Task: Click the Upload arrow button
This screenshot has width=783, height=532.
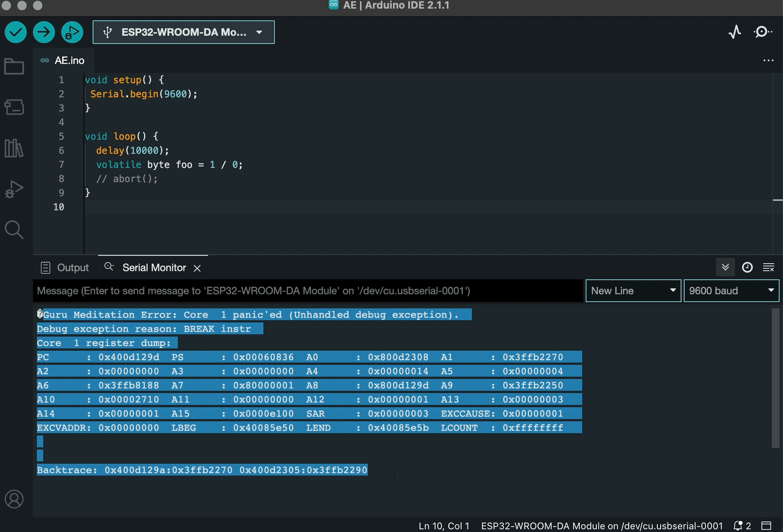Action: click(x=44, y=32)
